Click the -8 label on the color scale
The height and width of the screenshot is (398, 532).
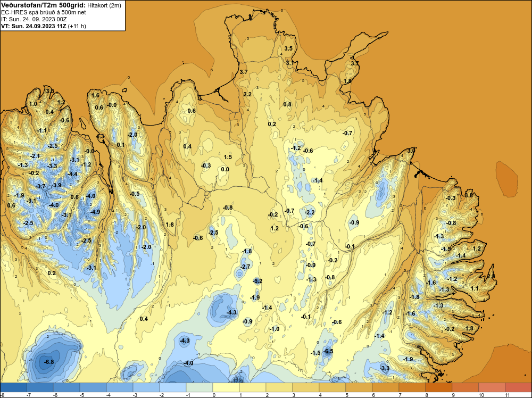coord(3,395)
